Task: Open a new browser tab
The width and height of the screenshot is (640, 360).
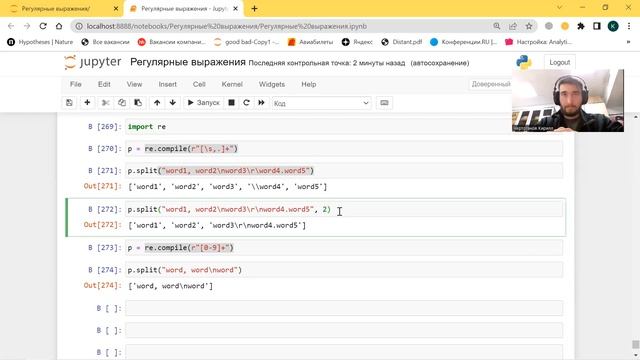Action: (254, 9)
